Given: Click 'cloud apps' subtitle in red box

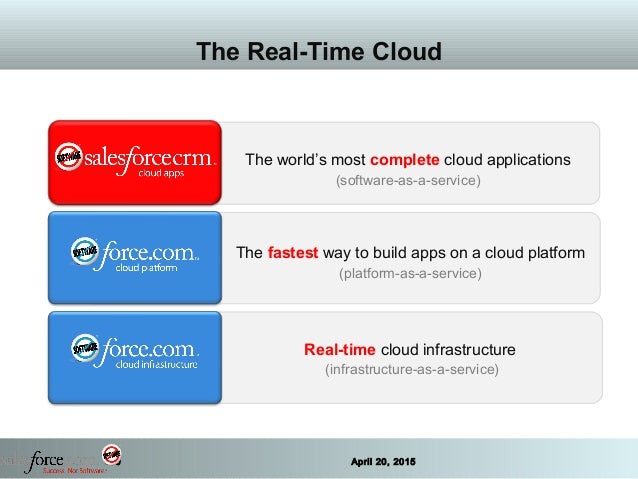Looking at the screenshot, I should click(x=161, y=173).
